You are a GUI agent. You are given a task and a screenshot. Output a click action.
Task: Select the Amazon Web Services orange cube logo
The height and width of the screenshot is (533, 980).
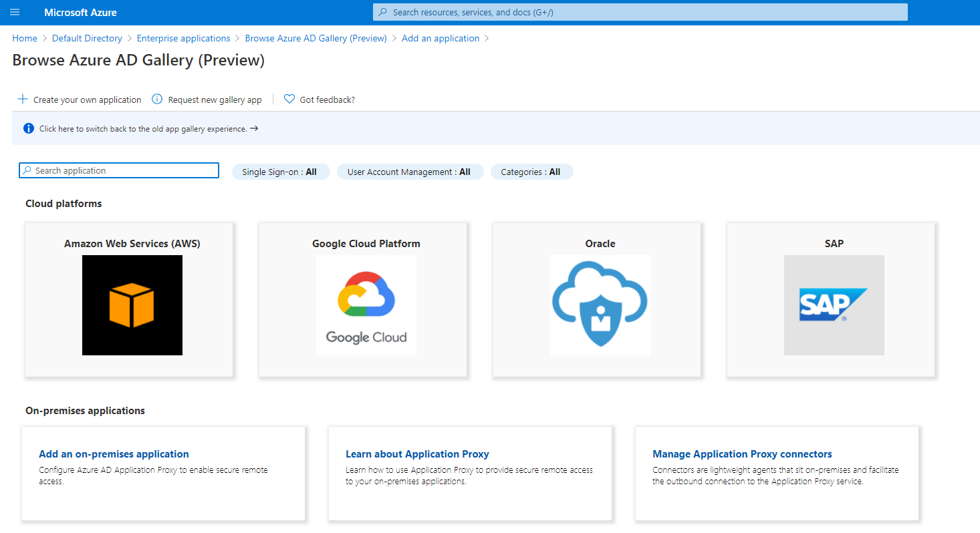click(132, 305)
